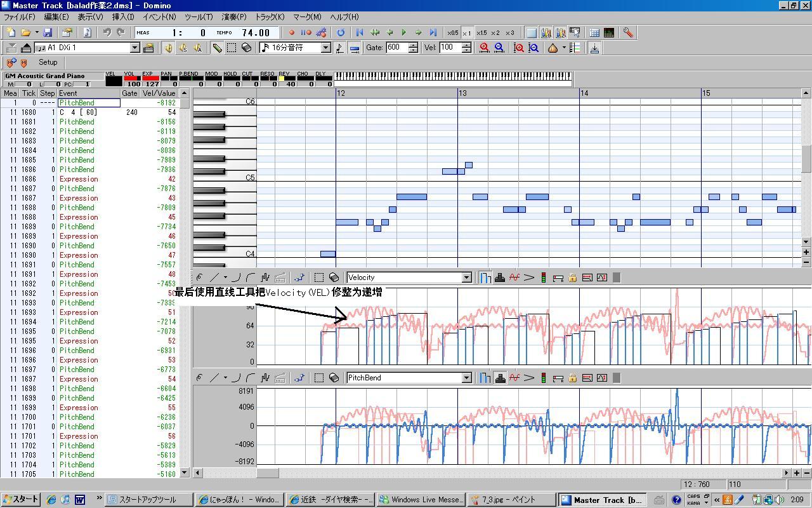Click the horizontal zoom in magnifier icon
Image resolution: width=812 pixels, height=508 pixels.
tap(485, 48)
